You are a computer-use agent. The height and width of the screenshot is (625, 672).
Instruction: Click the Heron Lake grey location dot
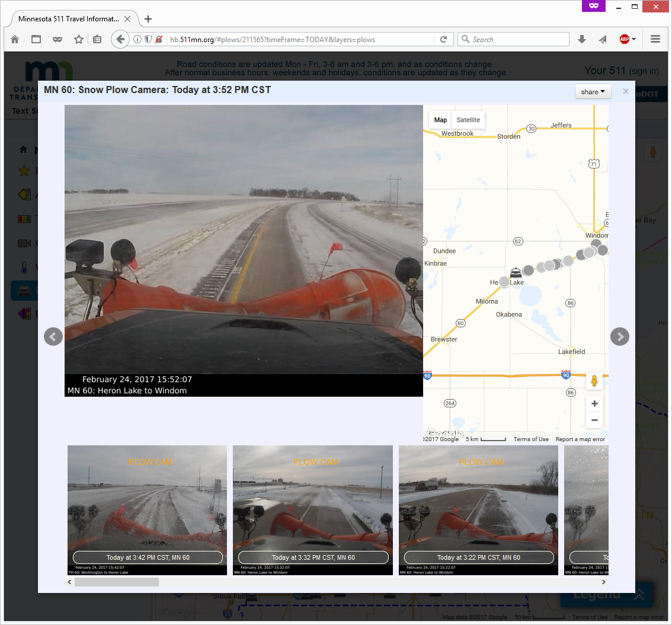click(504, 282)
